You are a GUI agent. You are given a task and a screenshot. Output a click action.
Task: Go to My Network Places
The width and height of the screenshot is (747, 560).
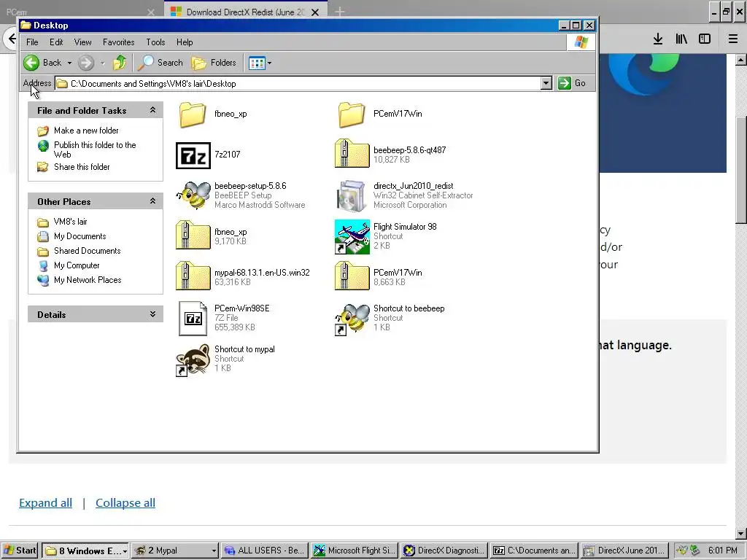click(88, 281)
